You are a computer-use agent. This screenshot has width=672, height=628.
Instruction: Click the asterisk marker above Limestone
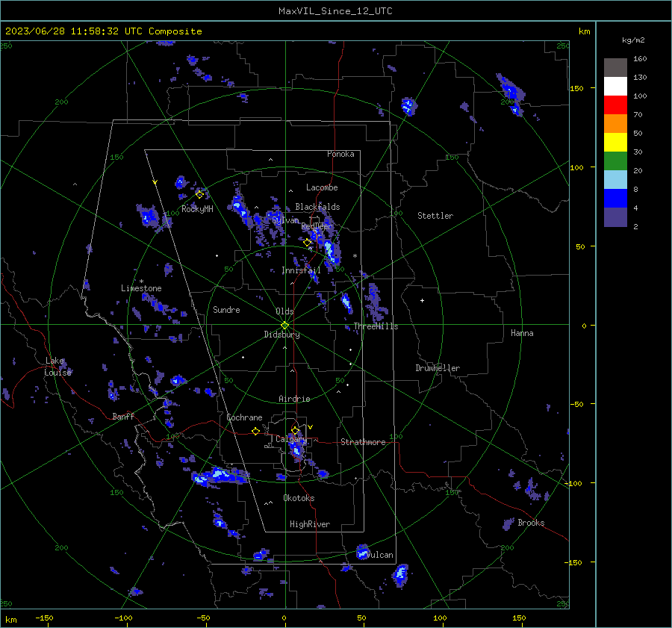coord(141,282)
